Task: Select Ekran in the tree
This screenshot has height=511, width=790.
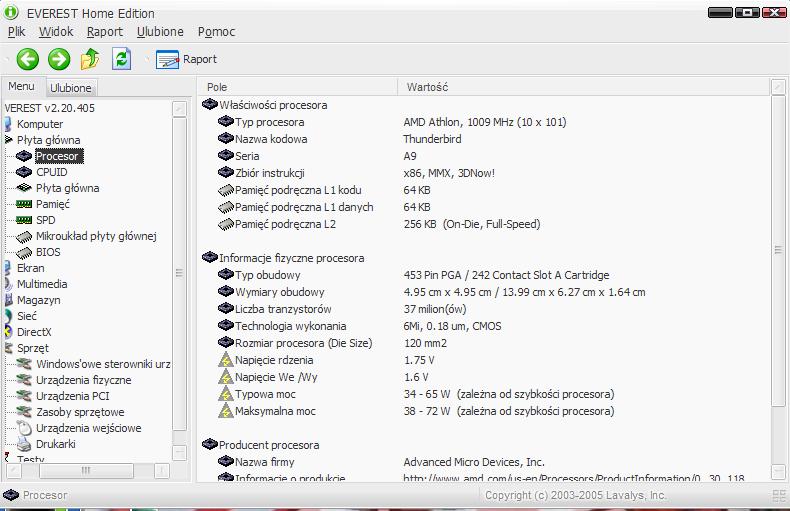Action: [30, 268]
